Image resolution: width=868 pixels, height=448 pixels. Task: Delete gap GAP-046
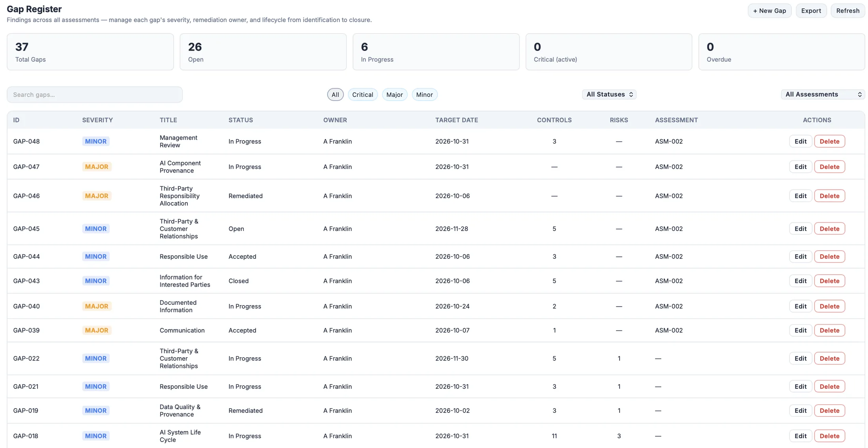click(829, 196)
